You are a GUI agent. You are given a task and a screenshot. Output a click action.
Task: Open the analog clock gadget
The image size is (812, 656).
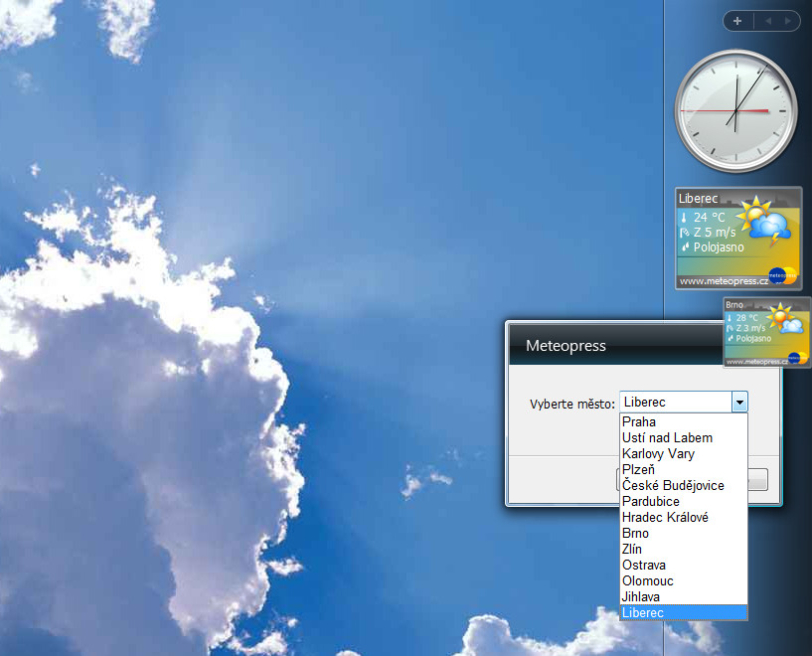pyautogui.click(x=735, y=110)
